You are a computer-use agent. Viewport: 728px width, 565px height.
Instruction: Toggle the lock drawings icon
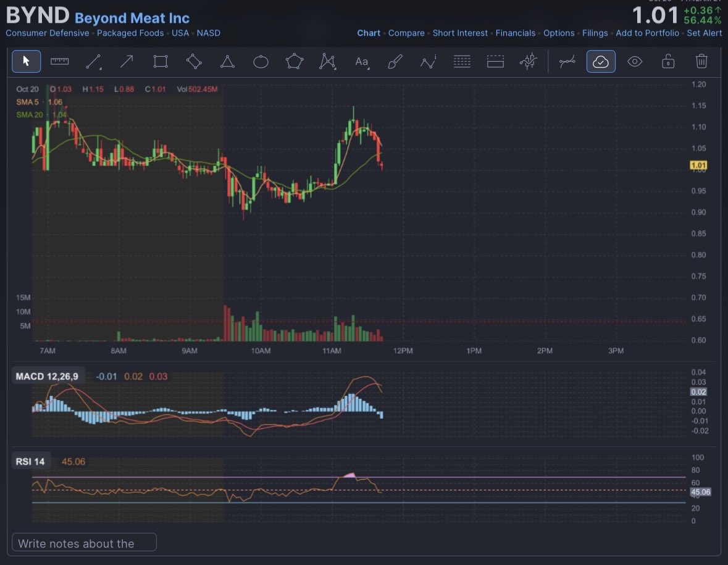668,61
